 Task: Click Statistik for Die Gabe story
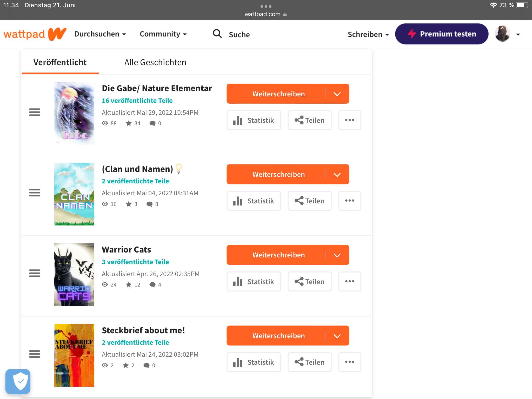(x=254, y=120)
